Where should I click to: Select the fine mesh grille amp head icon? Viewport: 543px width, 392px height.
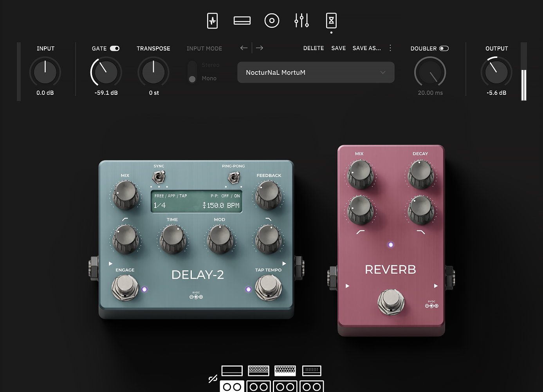click(258, 370)
